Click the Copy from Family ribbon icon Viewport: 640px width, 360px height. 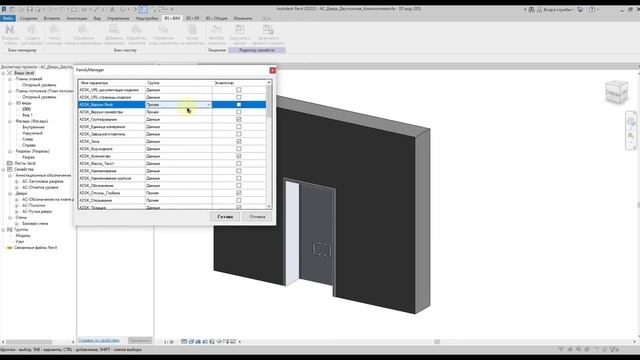coord(192,30)
